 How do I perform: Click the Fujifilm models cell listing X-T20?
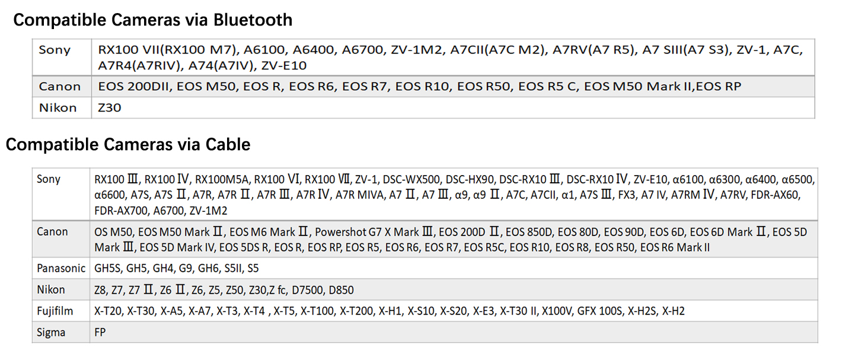(x=389, y=311)
